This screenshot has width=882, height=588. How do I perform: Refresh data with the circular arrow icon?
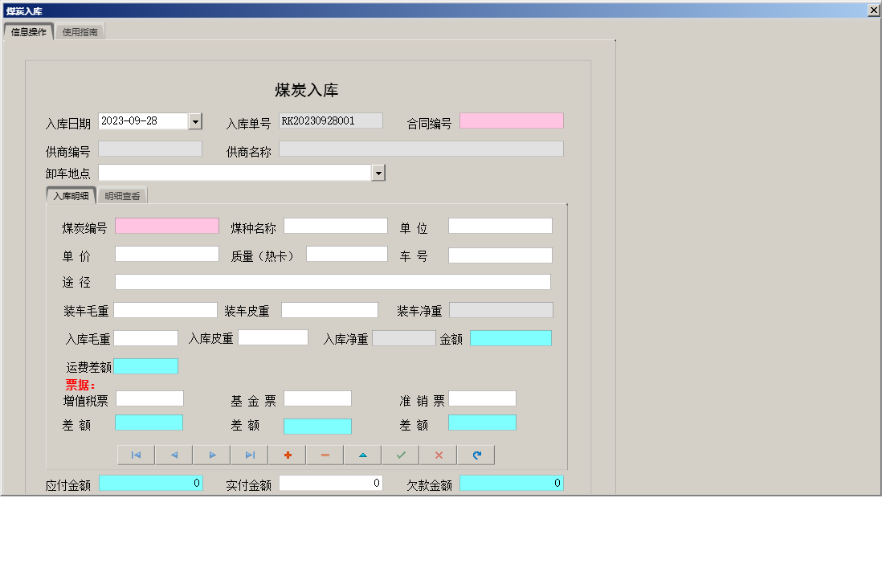[476, 455]
